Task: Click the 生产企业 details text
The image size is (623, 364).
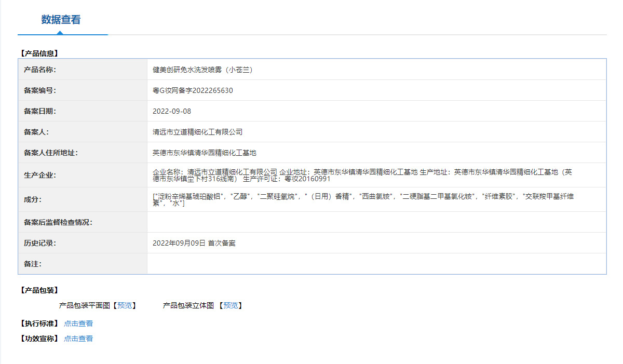Action: pyautogui.click(x=362, y=175)
